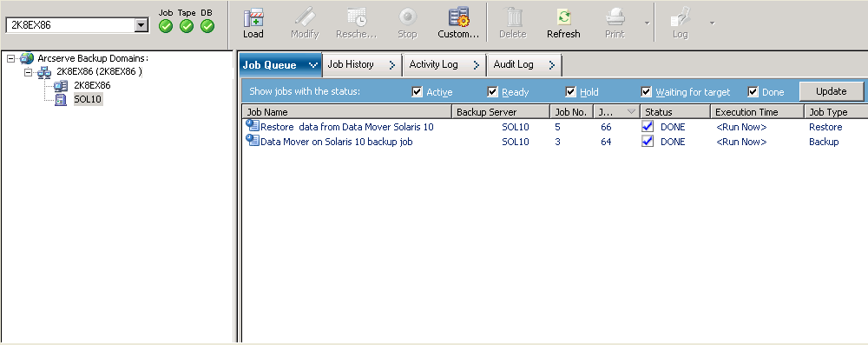
Task: Sort by the Execution Time column header
Action: 757,112
